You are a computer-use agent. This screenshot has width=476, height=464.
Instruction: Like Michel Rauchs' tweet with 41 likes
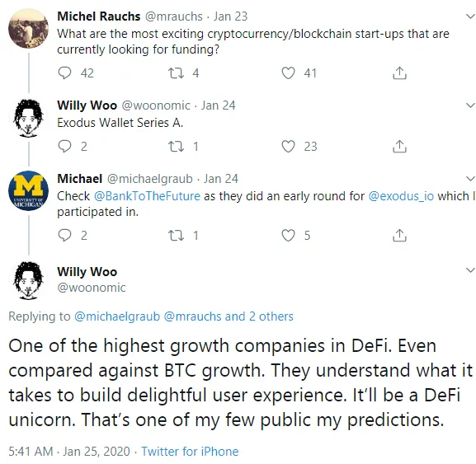point(288,73)
